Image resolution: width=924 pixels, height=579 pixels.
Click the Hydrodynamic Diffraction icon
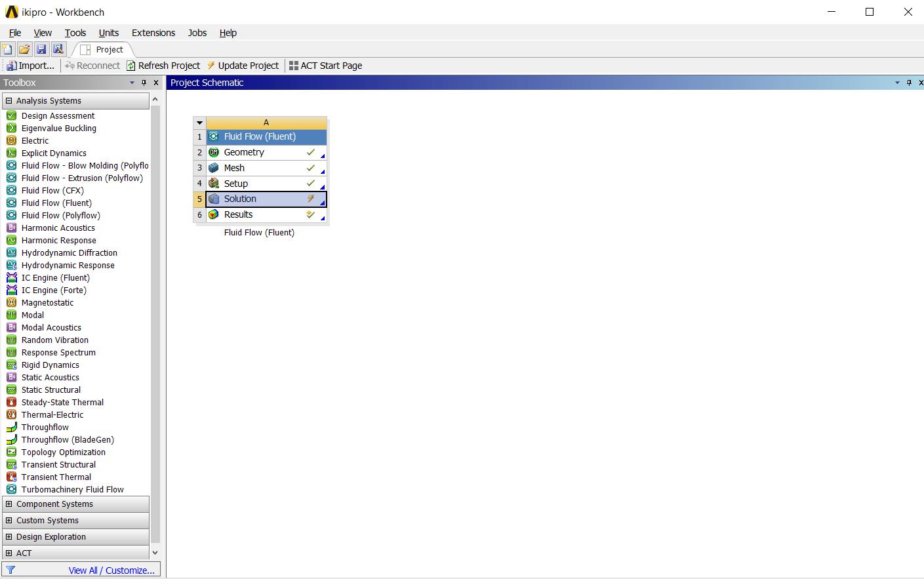(x=11, y=252)
